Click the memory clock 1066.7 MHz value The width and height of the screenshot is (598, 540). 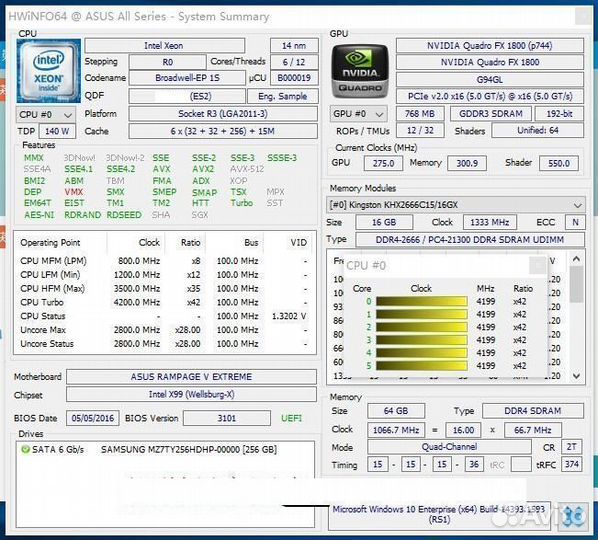pos(396,430)
